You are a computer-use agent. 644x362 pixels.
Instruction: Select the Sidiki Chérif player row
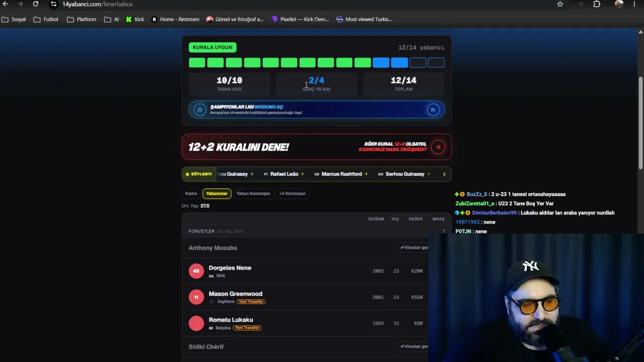point(305,346)
